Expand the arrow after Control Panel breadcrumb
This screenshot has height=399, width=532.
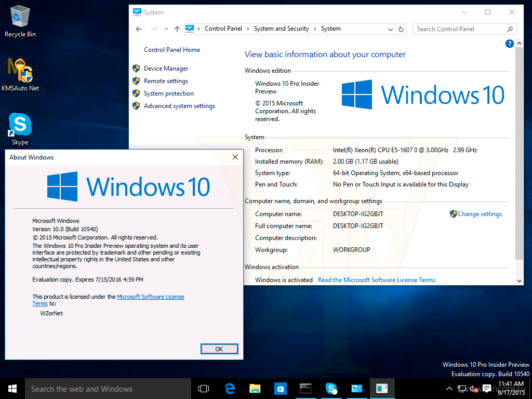(248, 29)
